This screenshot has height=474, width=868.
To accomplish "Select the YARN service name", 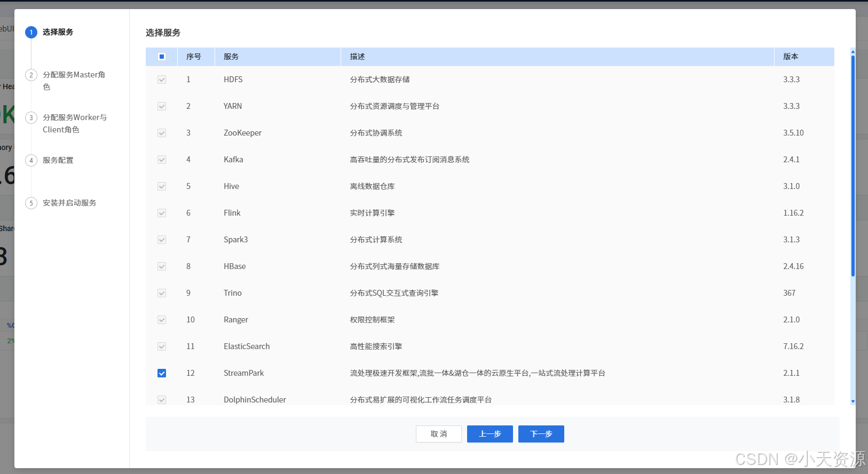I will (x=233, y=106).
